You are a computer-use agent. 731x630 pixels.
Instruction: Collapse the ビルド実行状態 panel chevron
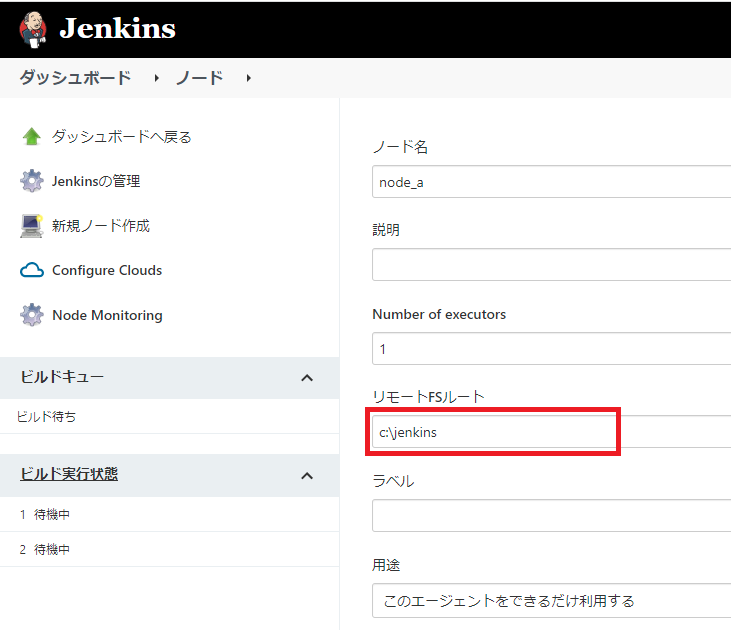[307, 476]
